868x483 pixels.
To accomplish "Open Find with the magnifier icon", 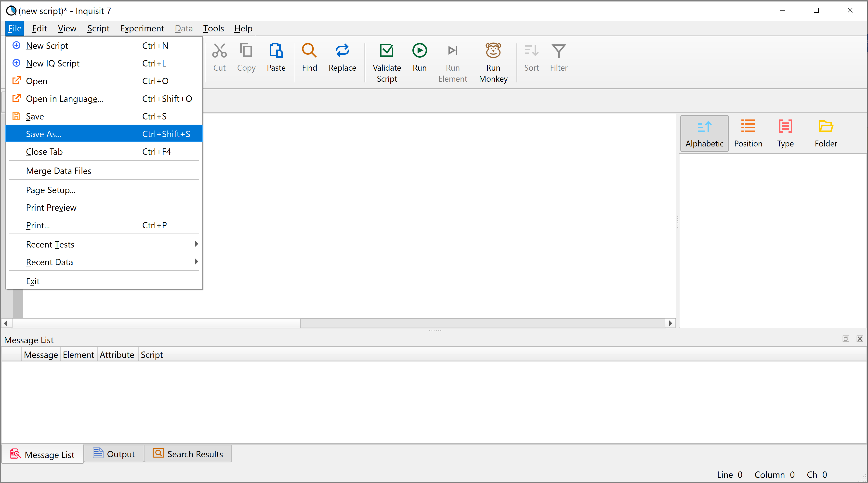I will [x=309, y=51].
